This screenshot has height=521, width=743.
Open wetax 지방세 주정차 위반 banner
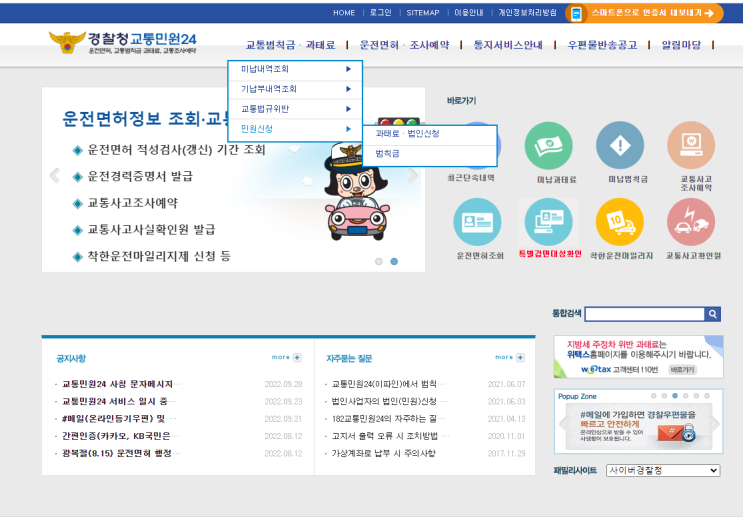[x=638, y=356]
